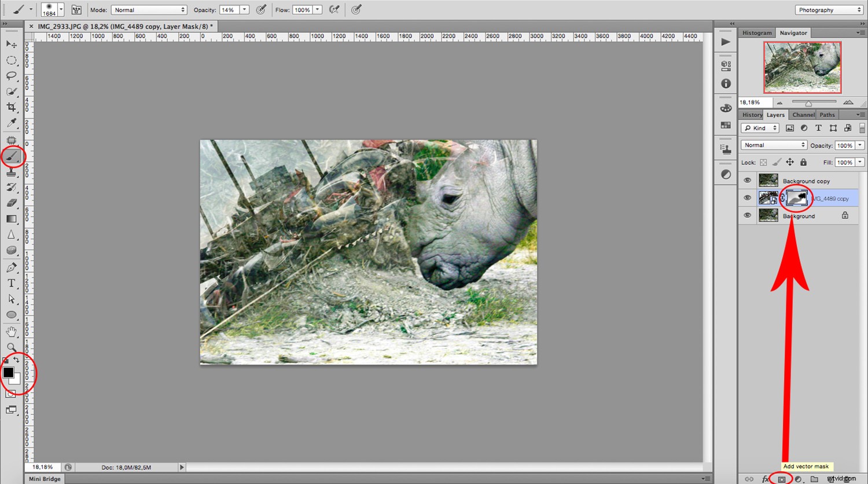Open the History panel tab
Viewport: 868px width, 484px height.
pos(751,114)
